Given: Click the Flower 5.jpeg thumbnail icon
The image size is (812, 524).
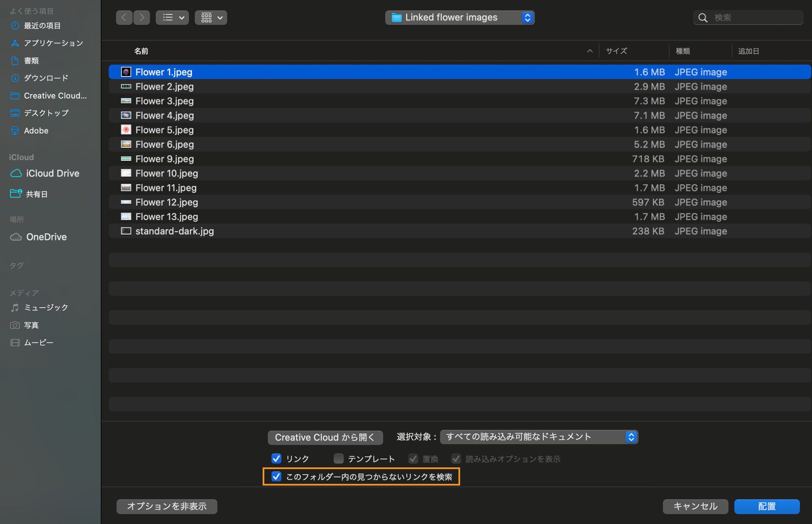Looking at the screenshot, I should click(x=126, y=130).
